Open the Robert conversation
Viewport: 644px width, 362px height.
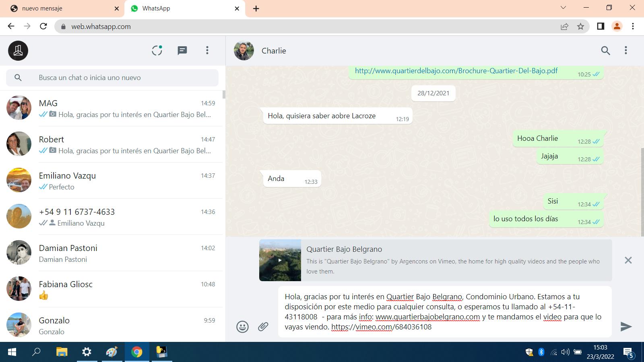click(x=111, y=144)
